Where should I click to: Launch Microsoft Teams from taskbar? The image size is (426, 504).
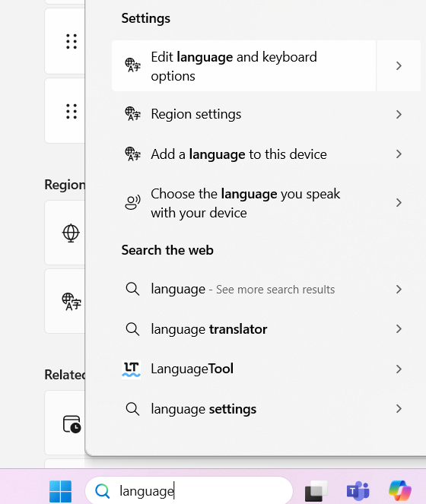click(x=358, y=492)
